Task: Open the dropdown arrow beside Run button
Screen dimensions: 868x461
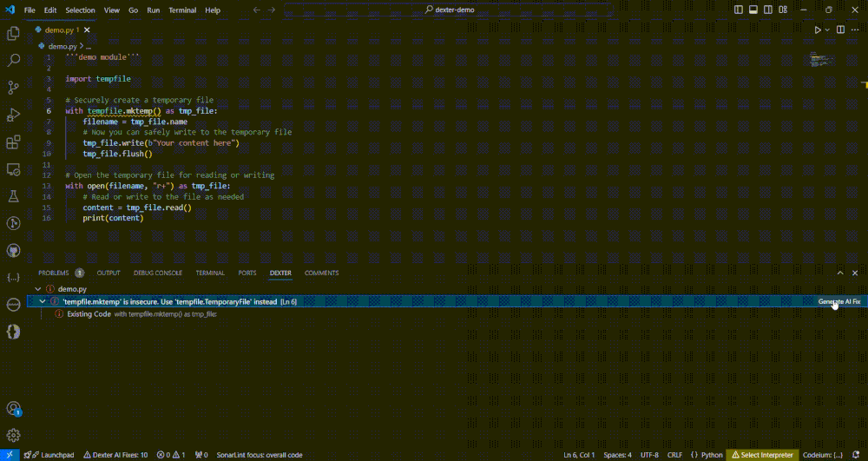Action: pyautogui.click(x=827, y=30)
